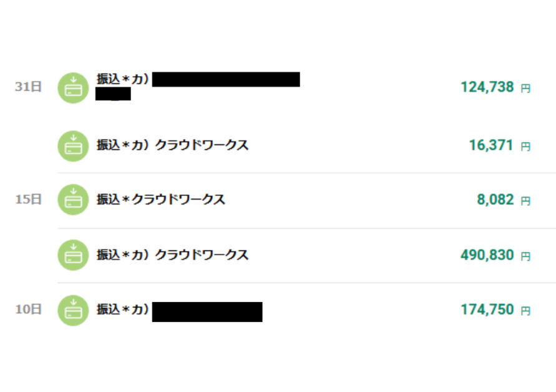Viewport: 556px width, 392px height.
Task: Click the 174,750 円 amount
Action: point(487,310)
